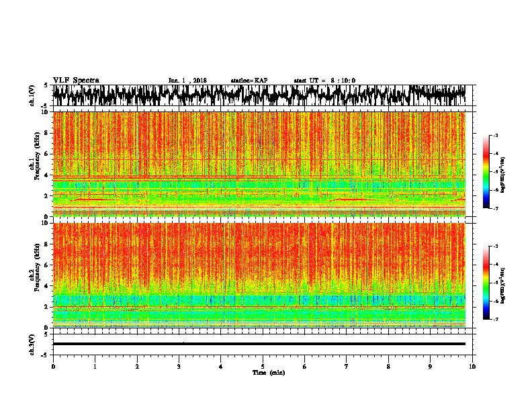Click the "-5" lower tick of ch.3(V) axis
The image size is (532, 411).
(x=45, y=355)
